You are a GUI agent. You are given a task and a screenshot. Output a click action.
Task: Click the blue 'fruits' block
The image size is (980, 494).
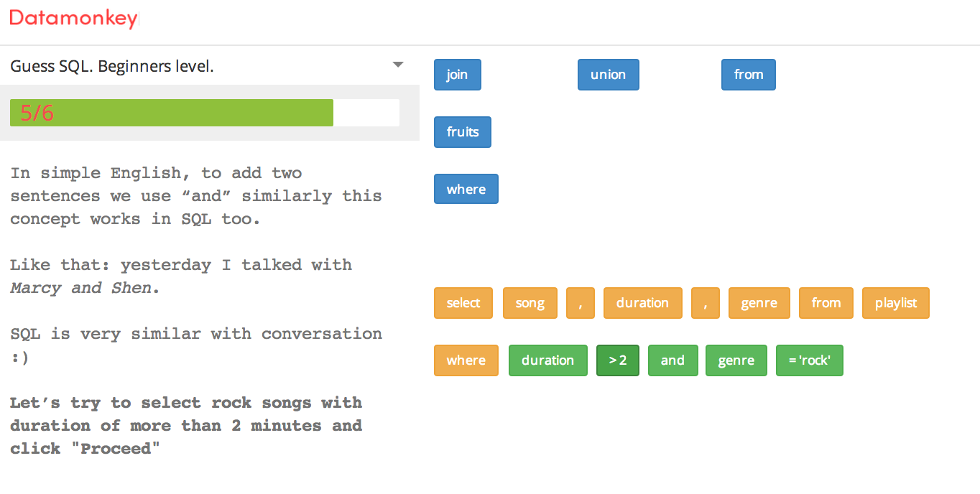[x=462, y=132]
